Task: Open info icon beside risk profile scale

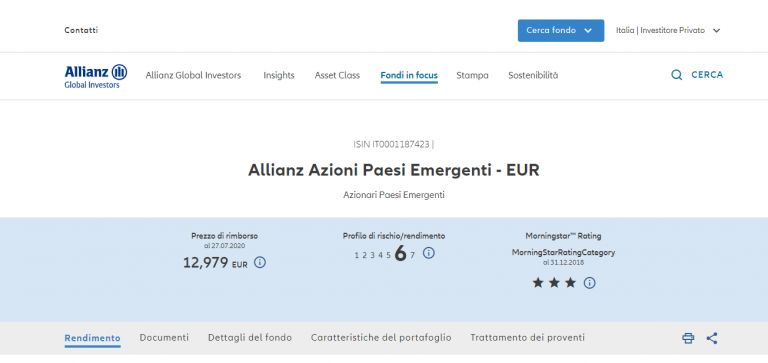Action: [429, 253]
